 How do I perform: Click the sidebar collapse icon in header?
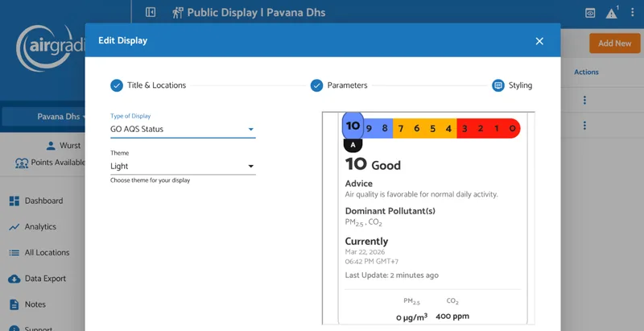click(151, 13)
